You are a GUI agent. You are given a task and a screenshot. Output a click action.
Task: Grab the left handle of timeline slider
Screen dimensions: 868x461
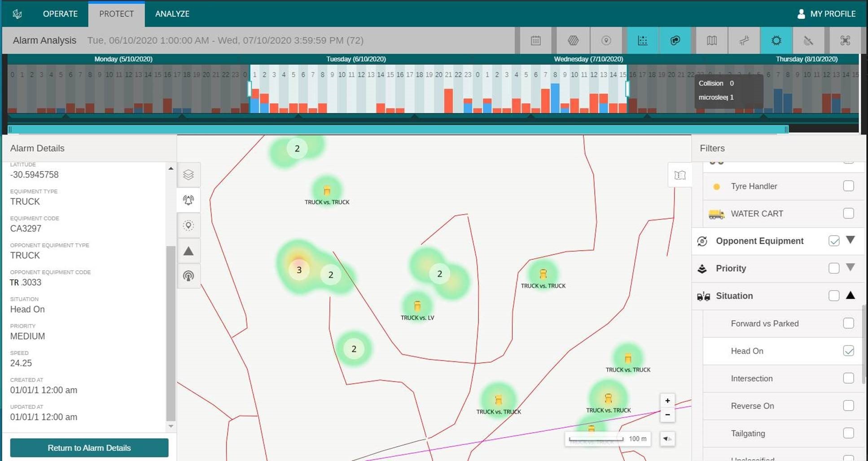10,129
